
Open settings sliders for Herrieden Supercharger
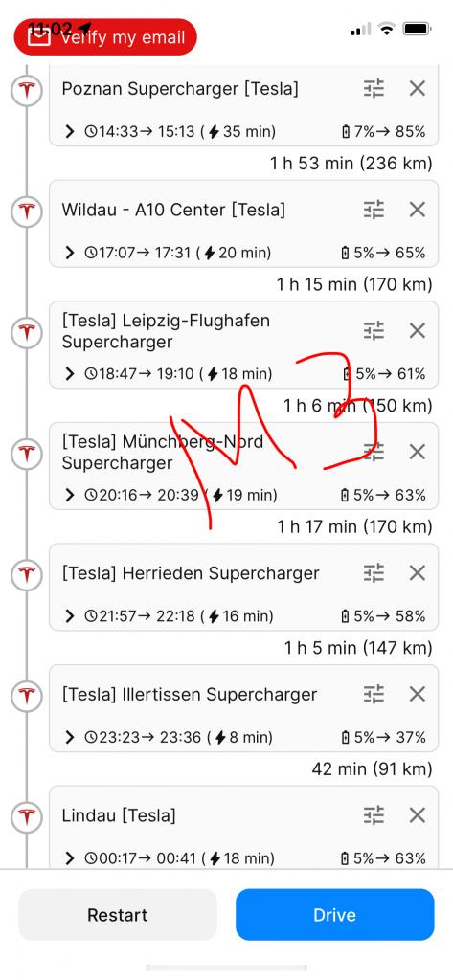pos(374,573)
